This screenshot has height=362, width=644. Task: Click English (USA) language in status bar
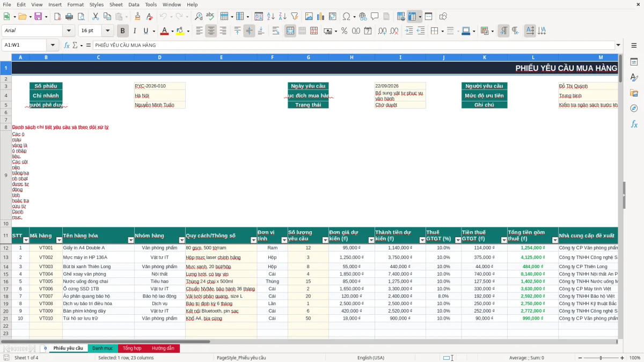point(371,358)
